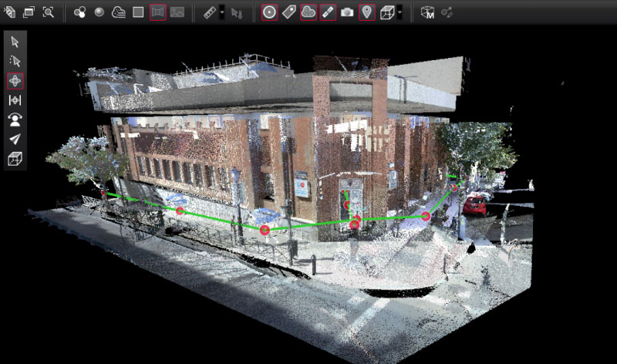Switch to the walk-around person view mode

(15, 119)
